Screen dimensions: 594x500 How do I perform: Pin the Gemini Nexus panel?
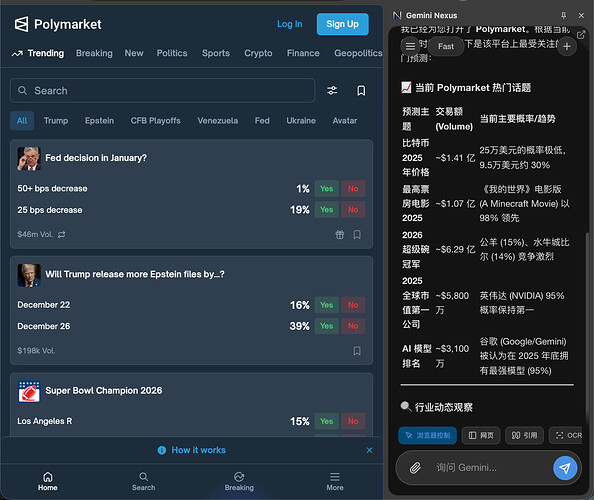tap(563, 15)
